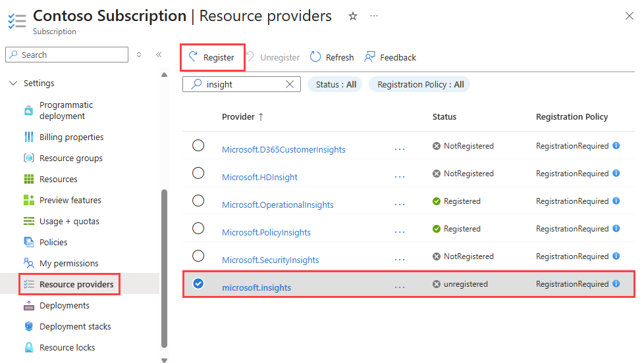This screenshot has width=644, height=363.
Task: Open Resource groups in sidebar
Action: [70, 158]
